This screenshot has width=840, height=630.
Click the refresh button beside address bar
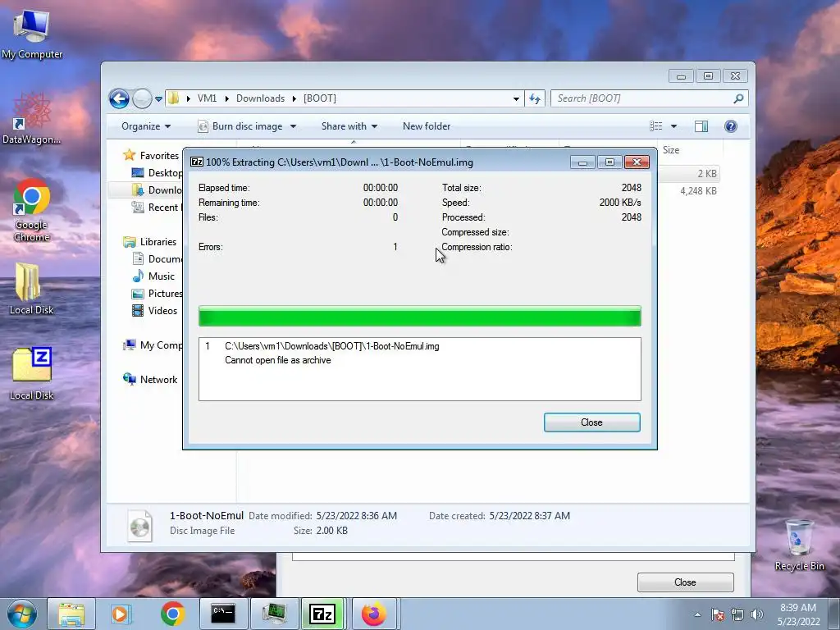[535, 98]
